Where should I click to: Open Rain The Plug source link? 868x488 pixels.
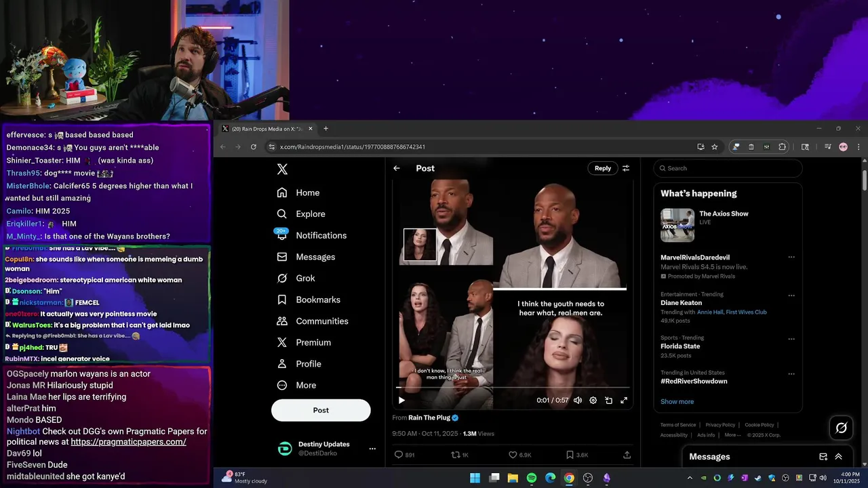pyautogui.click(x=429, y=418)
